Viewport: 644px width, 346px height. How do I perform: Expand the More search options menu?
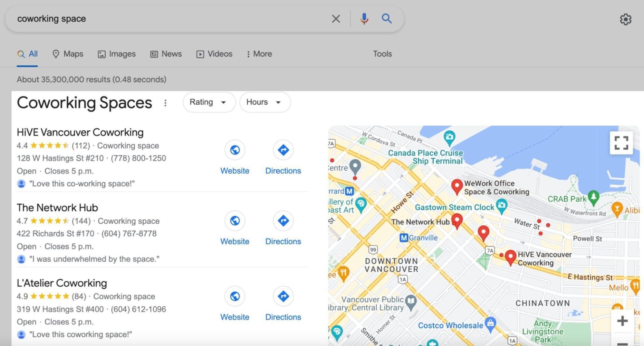pos(259,54)
